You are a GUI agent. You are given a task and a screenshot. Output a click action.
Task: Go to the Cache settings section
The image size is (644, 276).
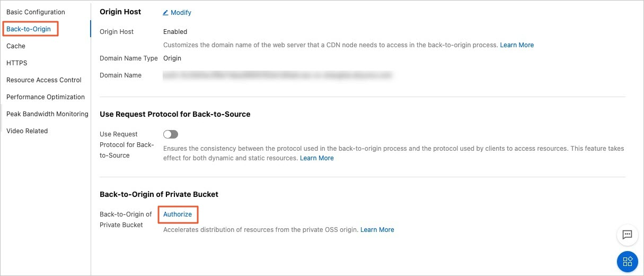(16, 46)
